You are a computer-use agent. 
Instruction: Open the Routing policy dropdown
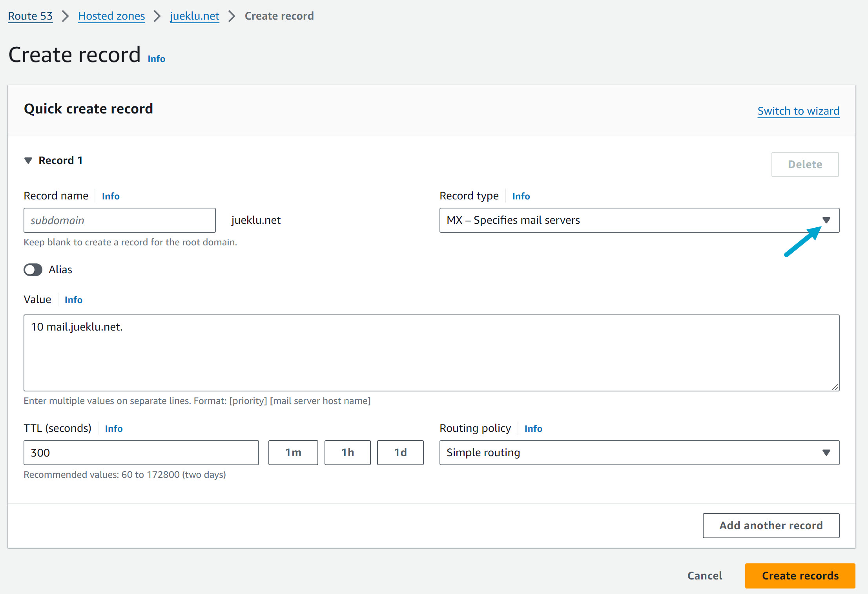639,453
